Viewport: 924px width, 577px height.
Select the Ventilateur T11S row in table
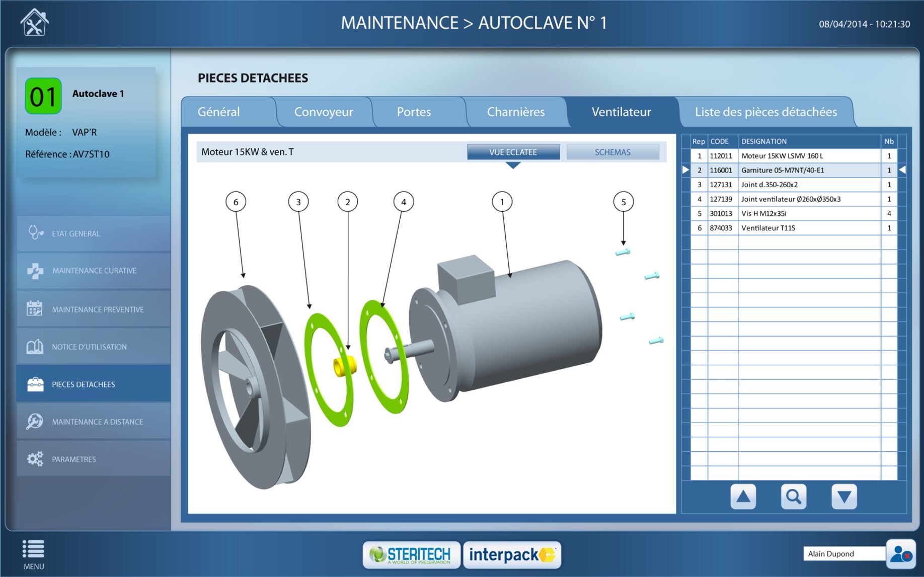[x=793, y=228]
